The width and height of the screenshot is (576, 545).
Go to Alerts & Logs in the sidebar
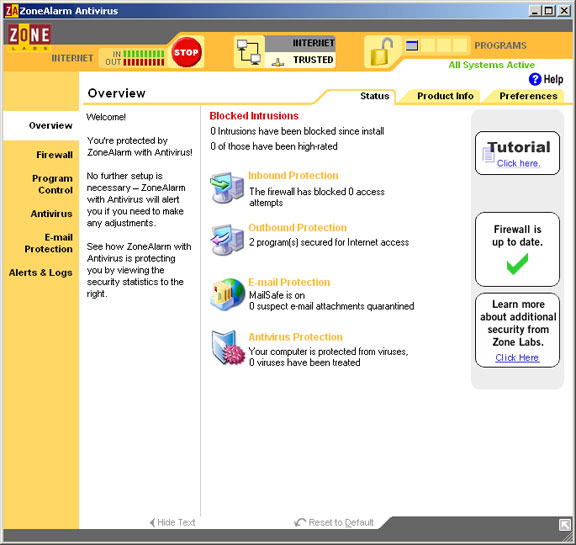[x=40, y=273]
